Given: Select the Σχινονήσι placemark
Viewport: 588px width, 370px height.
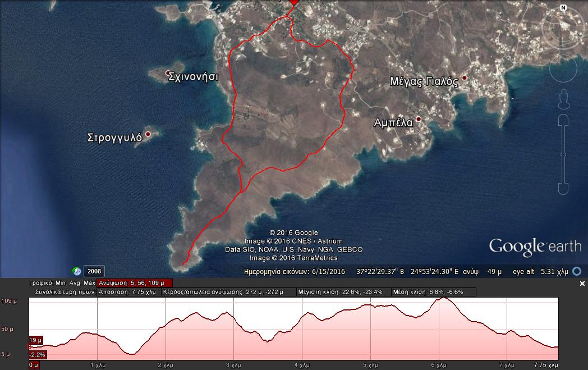Looking at the screenshot, I should (x=168, y=73).
